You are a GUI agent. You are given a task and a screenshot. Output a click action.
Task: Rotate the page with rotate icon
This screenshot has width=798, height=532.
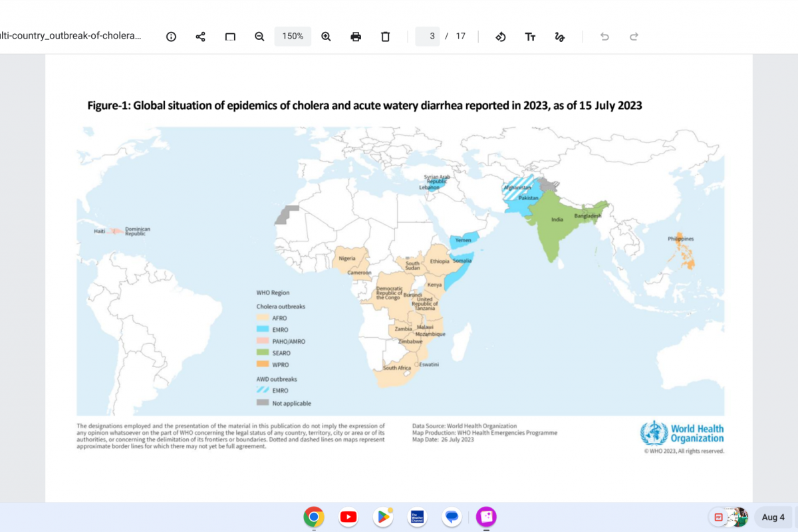tap(501, 37)
